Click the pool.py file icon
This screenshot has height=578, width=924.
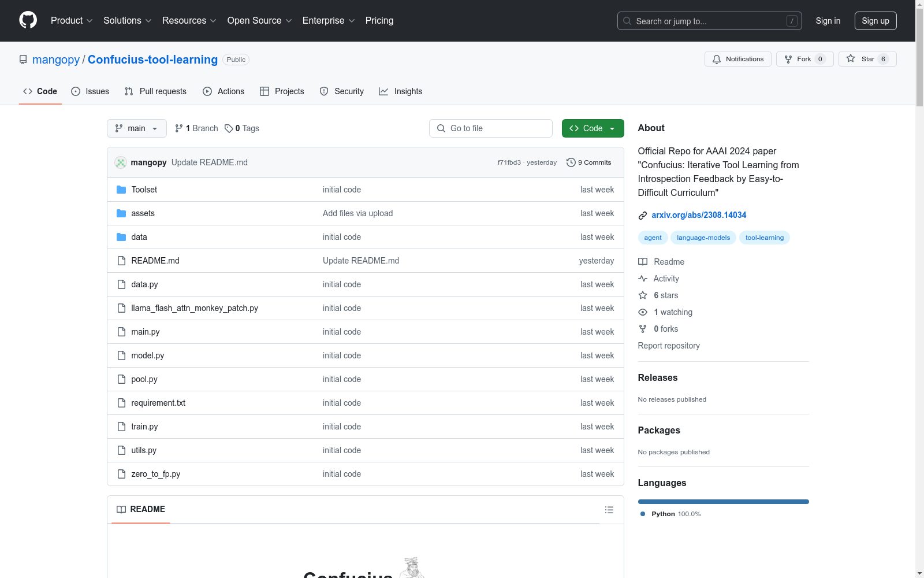(121, 379)
